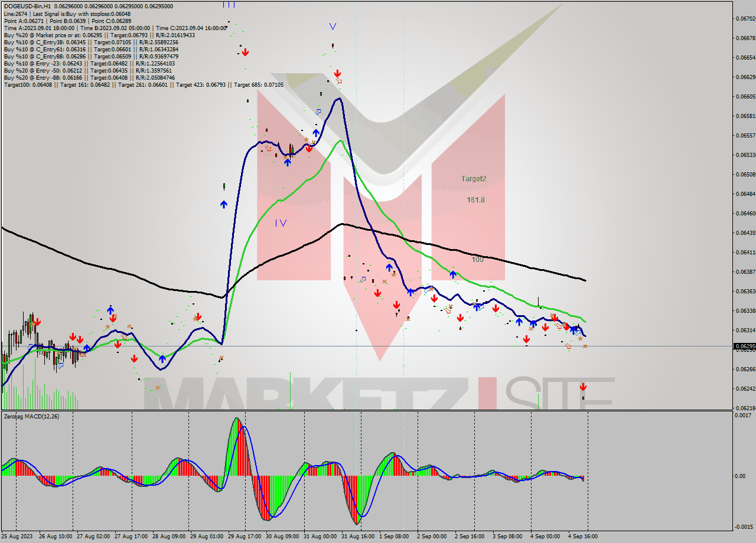Click the '161.8' Fibonacci level label
Screen dimensions: 756x543
click(x=475, y=200)
